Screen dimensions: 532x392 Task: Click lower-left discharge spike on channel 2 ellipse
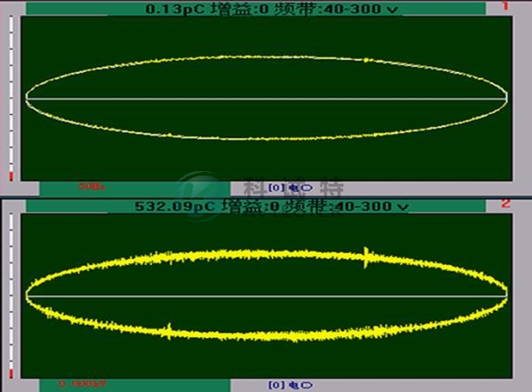click(x=168, y=332)
